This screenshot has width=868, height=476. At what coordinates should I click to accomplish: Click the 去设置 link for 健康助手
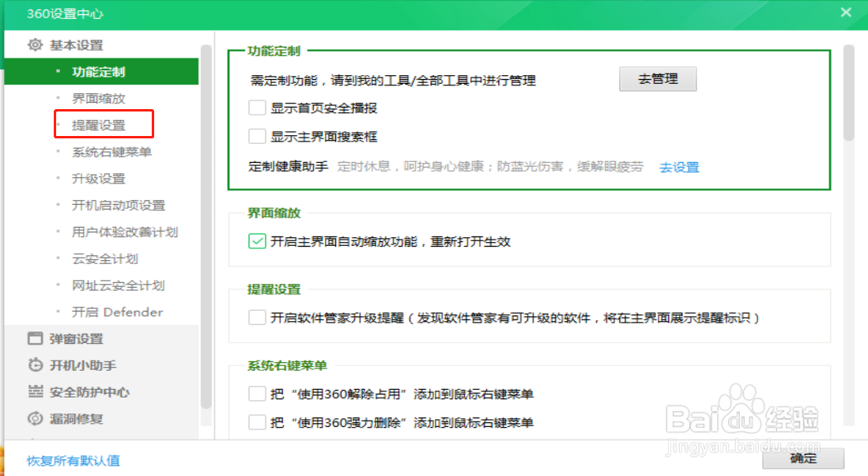coord(679,167)
